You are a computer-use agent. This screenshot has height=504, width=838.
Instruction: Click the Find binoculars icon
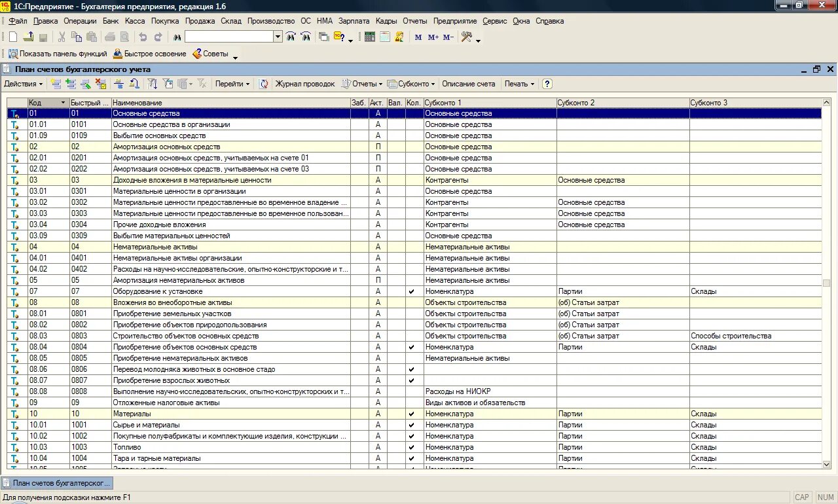click(177, 37)
